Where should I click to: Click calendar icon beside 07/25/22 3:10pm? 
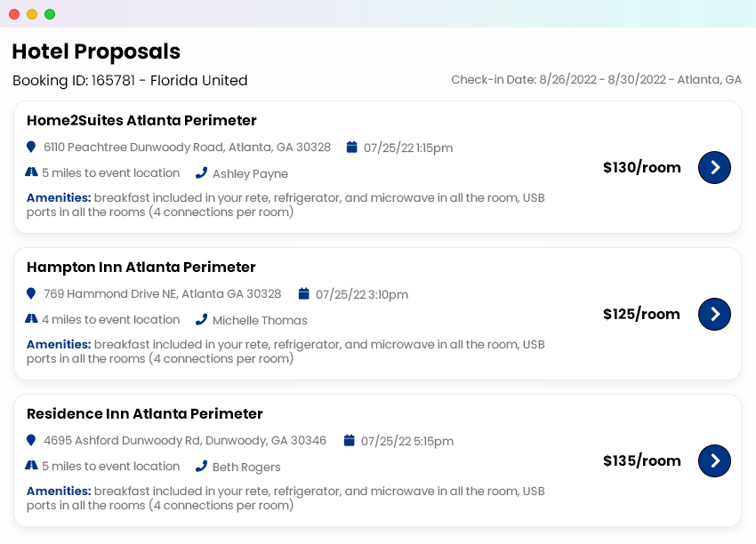pos(303,293)
